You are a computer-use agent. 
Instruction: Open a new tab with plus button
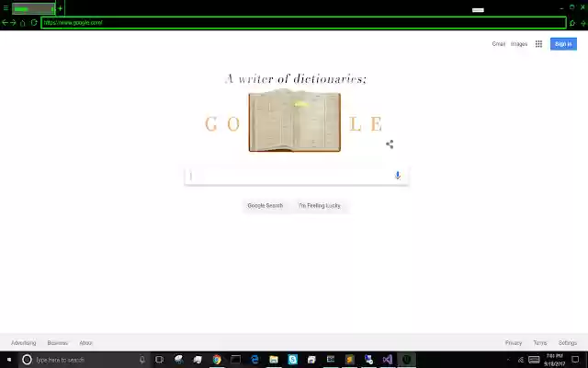tap(60, 8)
